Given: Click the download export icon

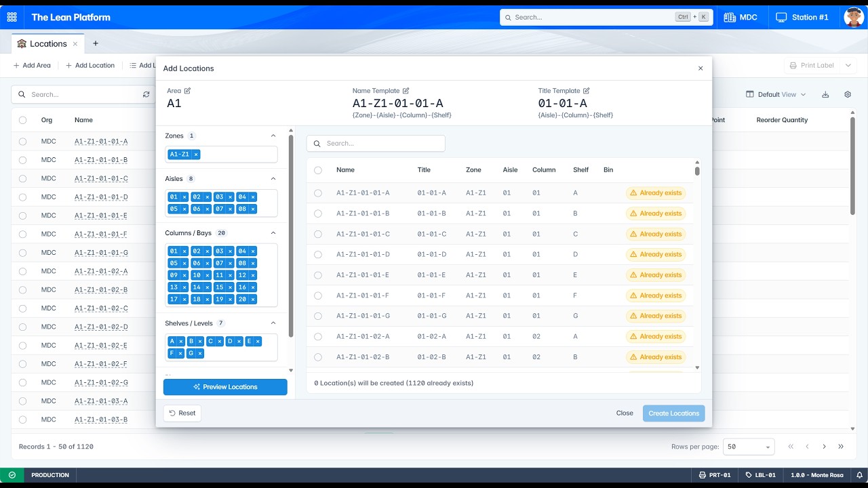Looking at the screenshot, I should 825,95.
